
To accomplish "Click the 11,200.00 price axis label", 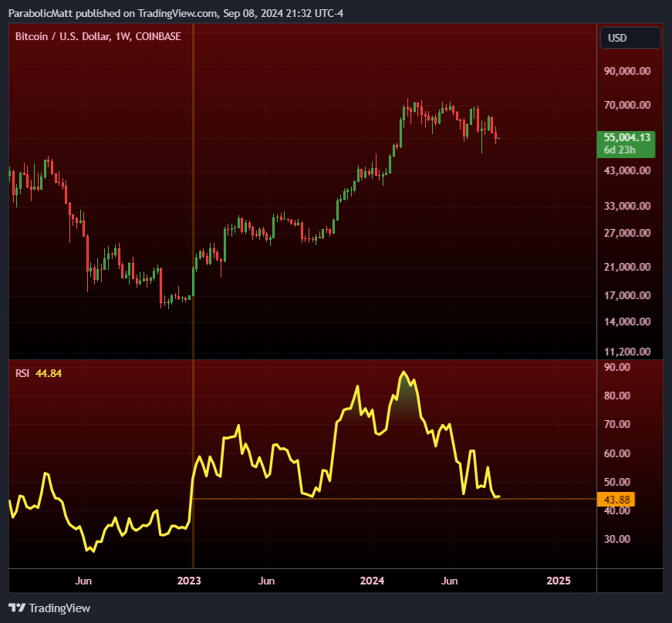I will 627,352.
